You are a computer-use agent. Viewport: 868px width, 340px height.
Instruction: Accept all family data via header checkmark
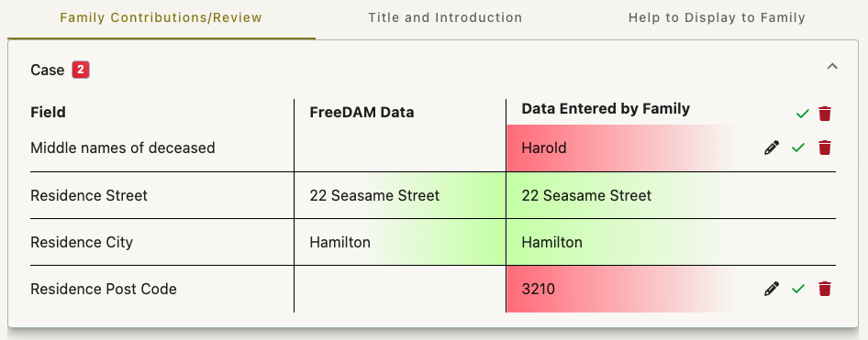pyautogui.click(x=802, y=114)
